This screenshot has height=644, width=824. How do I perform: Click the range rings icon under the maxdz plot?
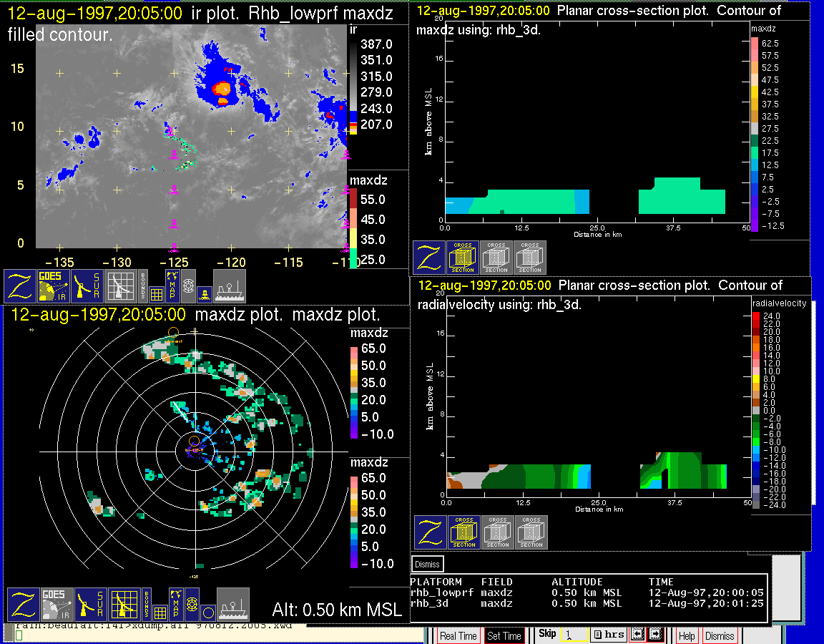tap(191, 604)
